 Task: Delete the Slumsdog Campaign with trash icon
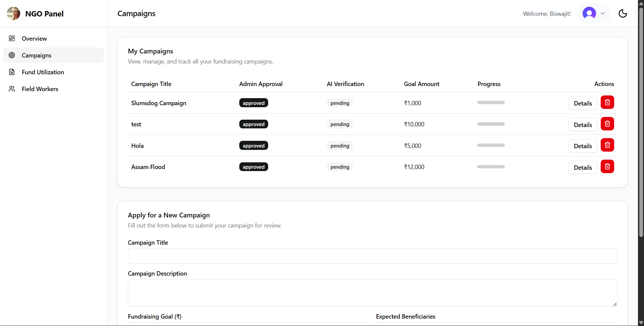coord(607,103)
